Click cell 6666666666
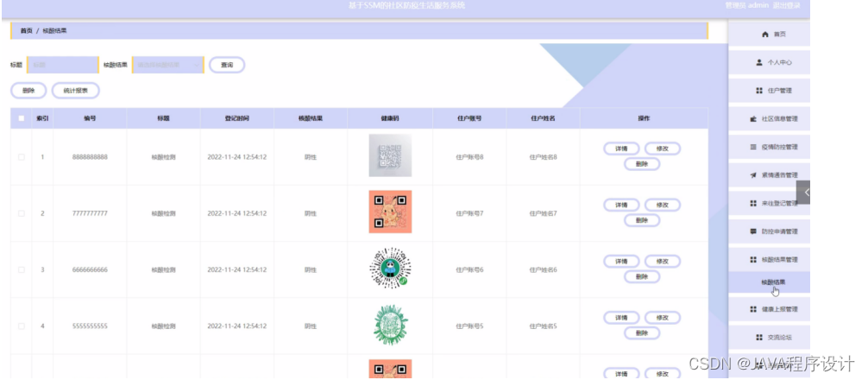 coord(90,270)
